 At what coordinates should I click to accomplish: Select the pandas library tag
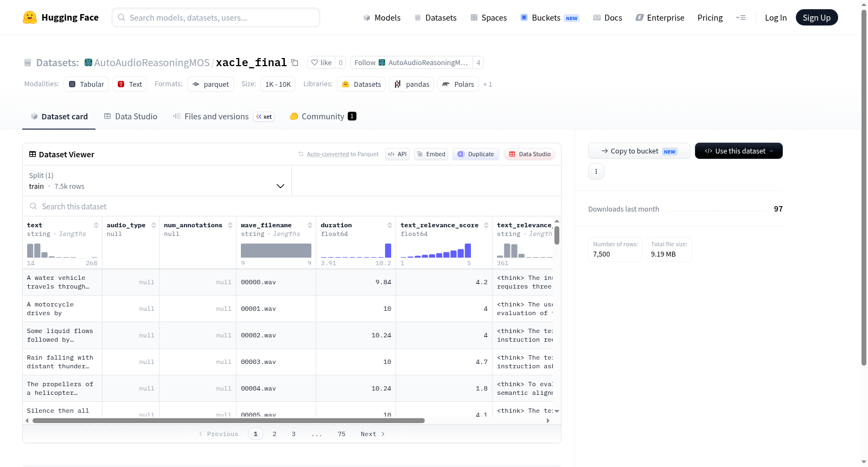412,84
